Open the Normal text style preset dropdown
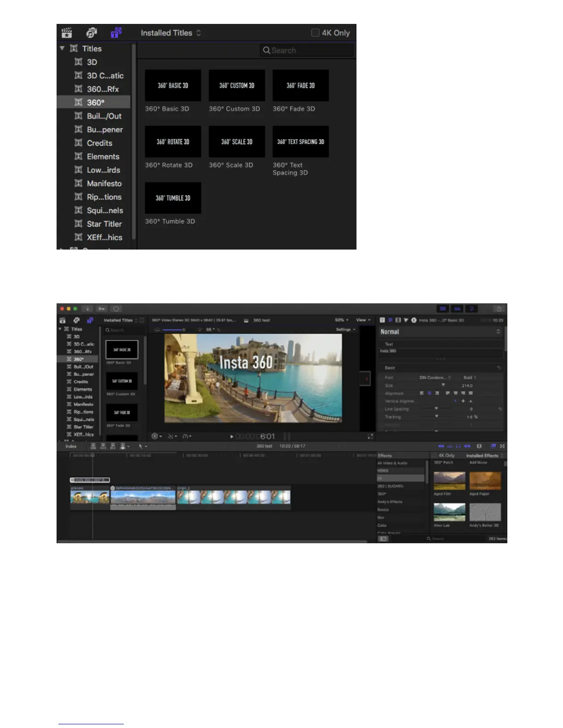The image size is (563, 728). [x=440, y=332]
